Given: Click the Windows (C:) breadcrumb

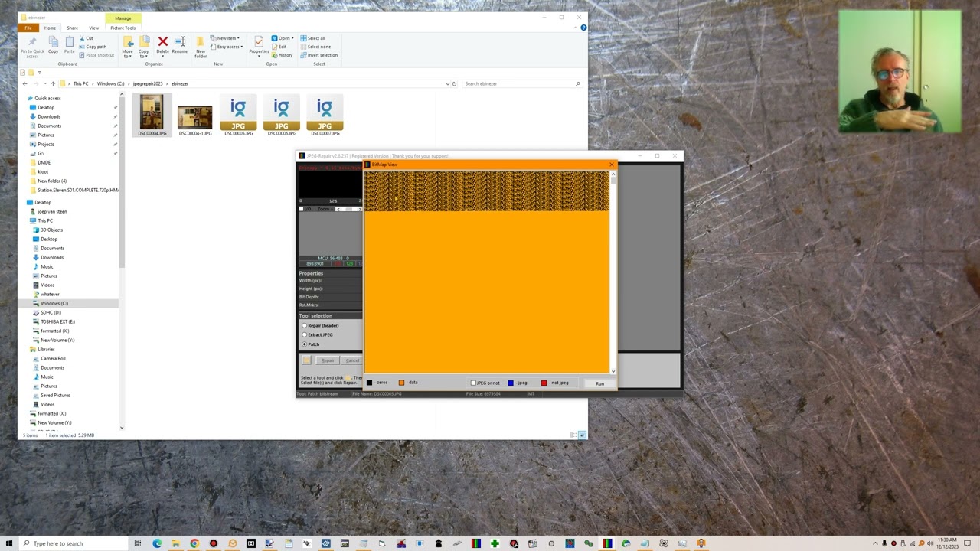Looking at the screenshot, I should (x=110, y=83).
